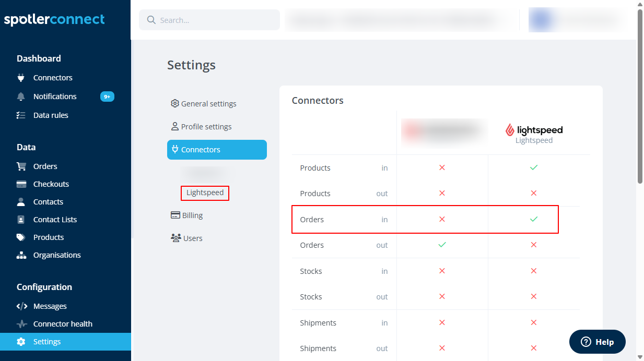Viewport: 644px width, 361px height.
Task: Open General settings menu item
Action: pyautogui.click(x=204, y=104)
